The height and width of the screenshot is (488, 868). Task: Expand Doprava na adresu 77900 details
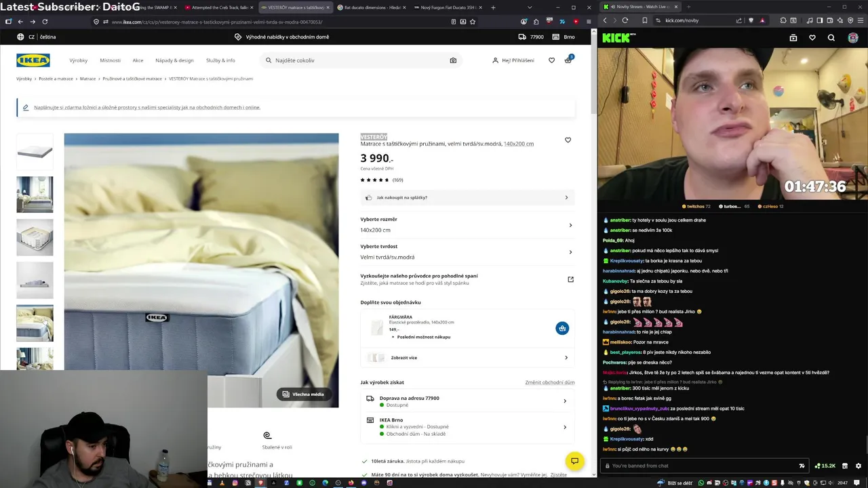click(467, 401)
